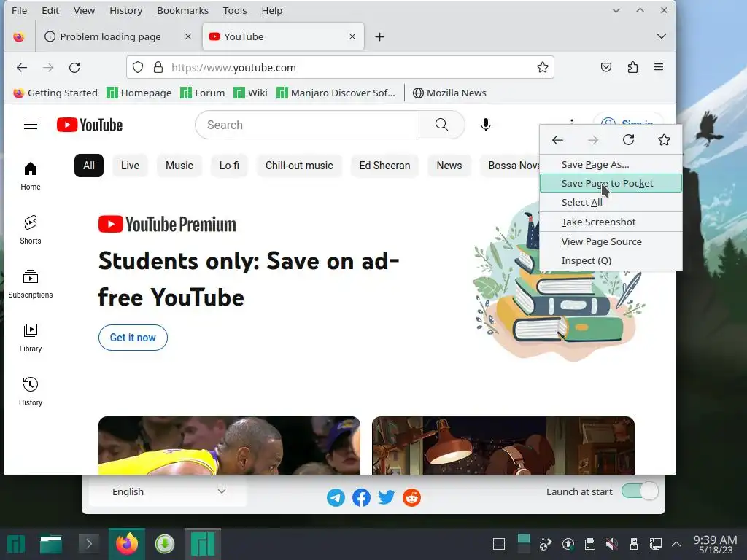
Task: Click the tracking protection shield icon
Action: point(138,68)
